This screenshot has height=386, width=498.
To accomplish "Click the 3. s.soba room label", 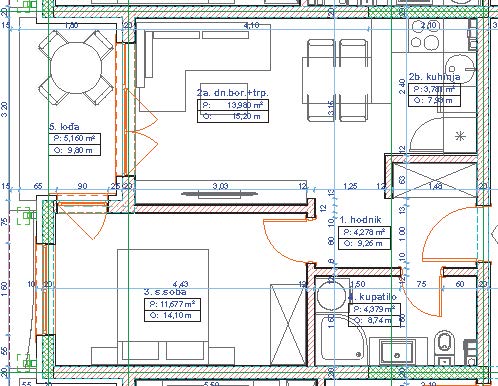I will (x=165, y=292).
